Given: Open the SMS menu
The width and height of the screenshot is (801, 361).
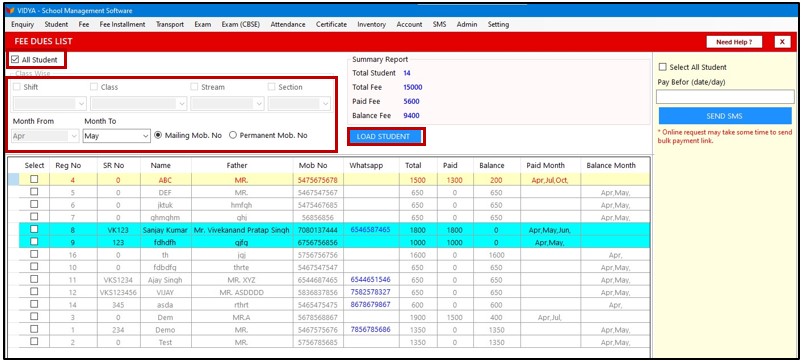Looking at the screenshot, I should pos(439,25).
